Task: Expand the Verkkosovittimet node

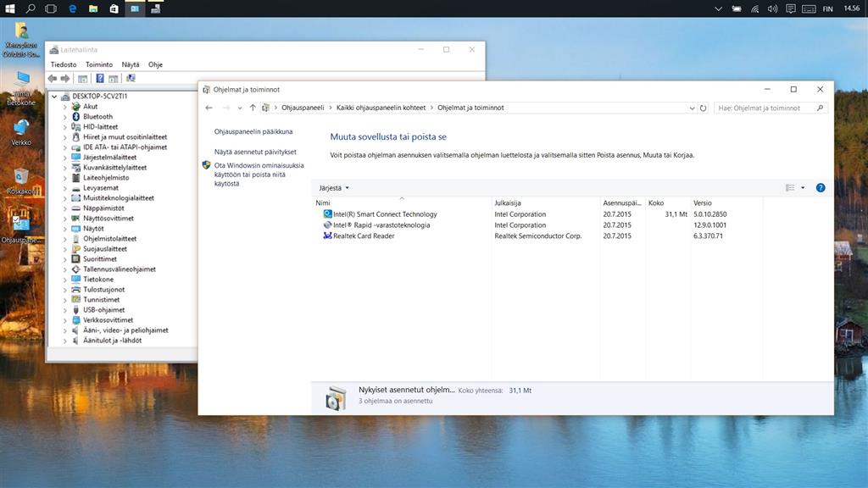Action: click(x=64, y=320)
